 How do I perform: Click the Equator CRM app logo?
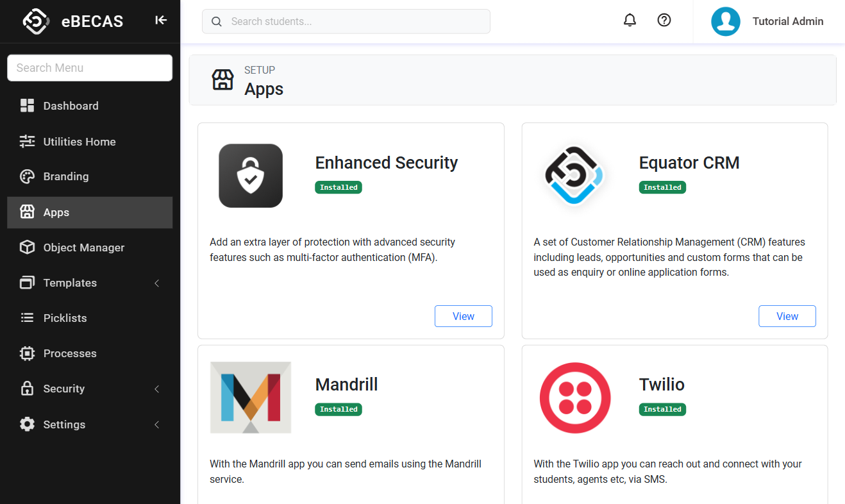[574, 176]
